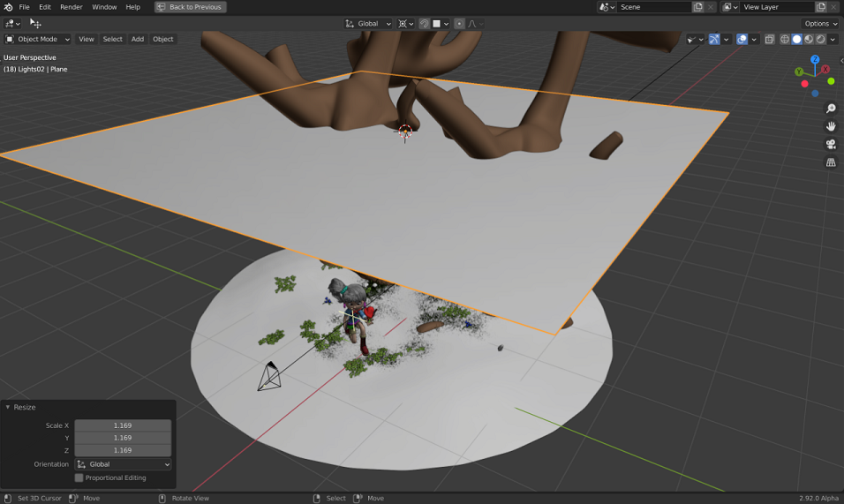Enable the Proportional Editing checkbox
844x504 pixels.
click(x=79, y=478)
